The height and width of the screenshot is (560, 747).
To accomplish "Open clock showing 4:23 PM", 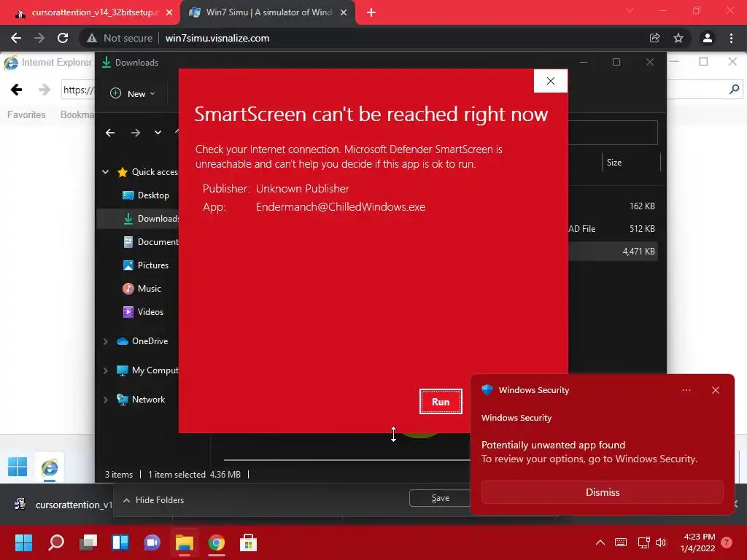I will click(x=698, y=542).
